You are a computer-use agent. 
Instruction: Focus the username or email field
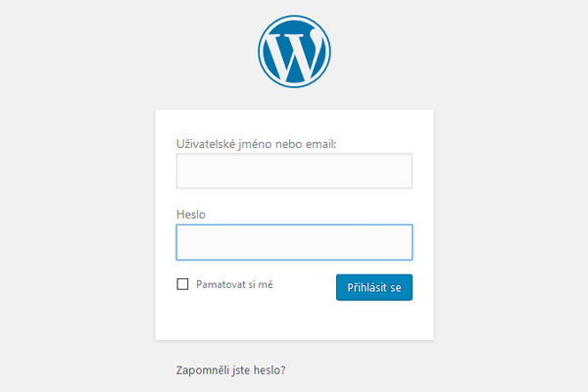(294, 171)
